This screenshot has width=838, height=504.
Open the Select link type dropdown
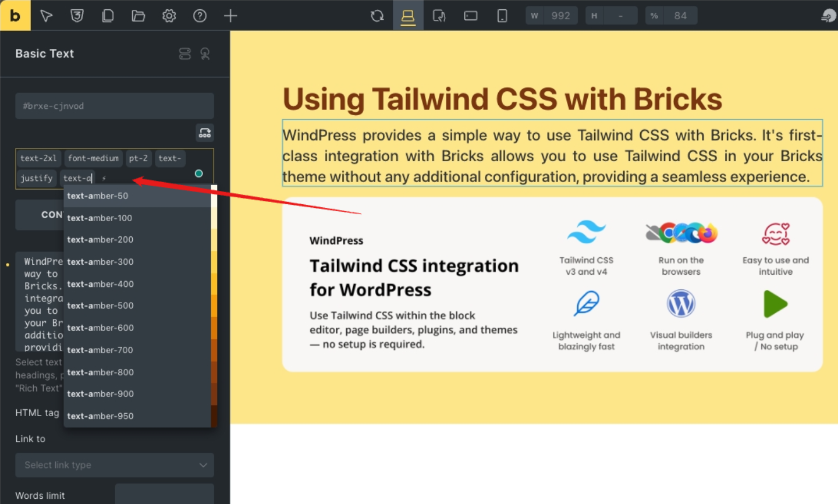click(115, 465)
